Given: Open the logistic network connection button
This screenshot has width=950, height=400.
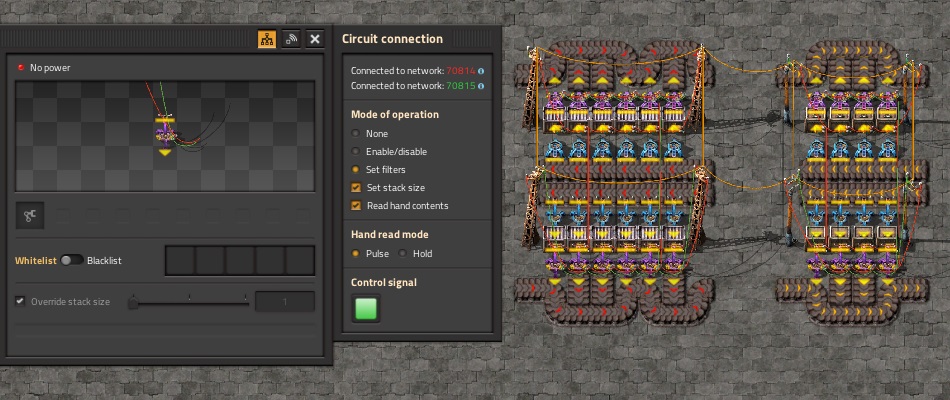Looking at the screenshot, I should [291, 39].
